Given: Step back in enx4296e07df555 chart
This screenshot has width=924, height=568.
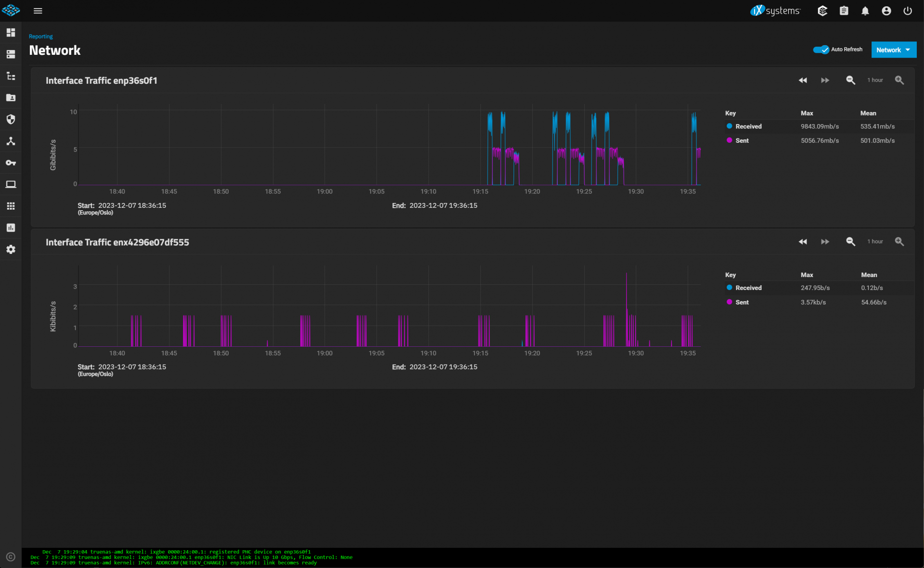Looking at the screenshot, I should pos(803,242).
